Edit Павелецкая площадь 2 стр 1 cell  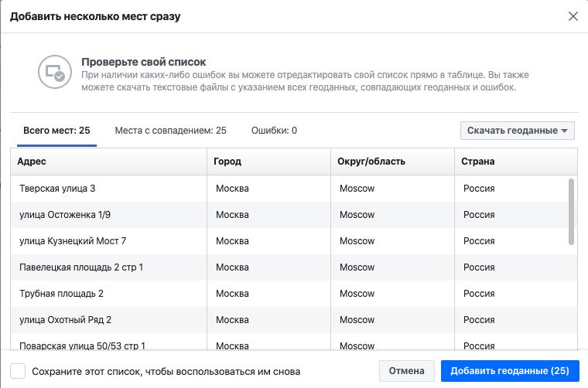pyautogui.click(x=109, y=267)
